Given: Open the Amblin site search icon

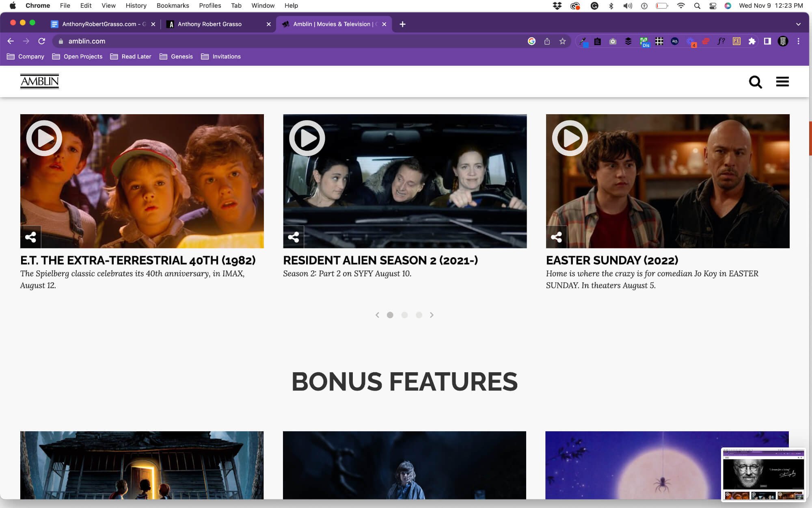Looking at the screenshot, I should coord(755,82).
